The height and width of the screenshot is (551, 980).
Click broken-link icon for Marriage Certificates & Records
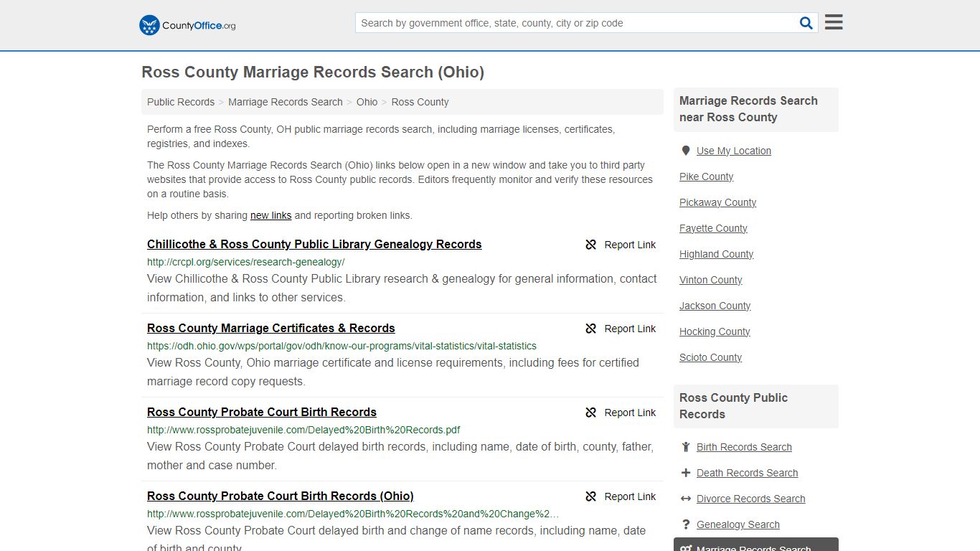pyautogui.click(x=590, y=329)
